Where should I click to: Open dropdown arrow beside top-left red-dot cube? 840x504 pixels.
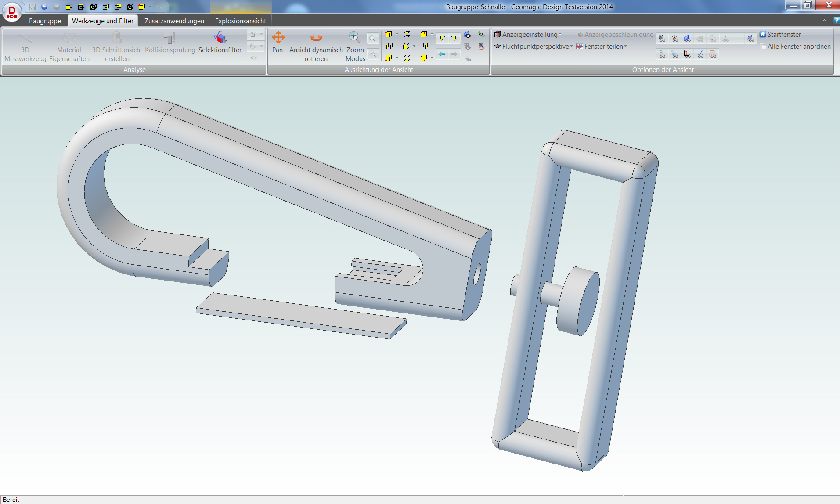397,34
